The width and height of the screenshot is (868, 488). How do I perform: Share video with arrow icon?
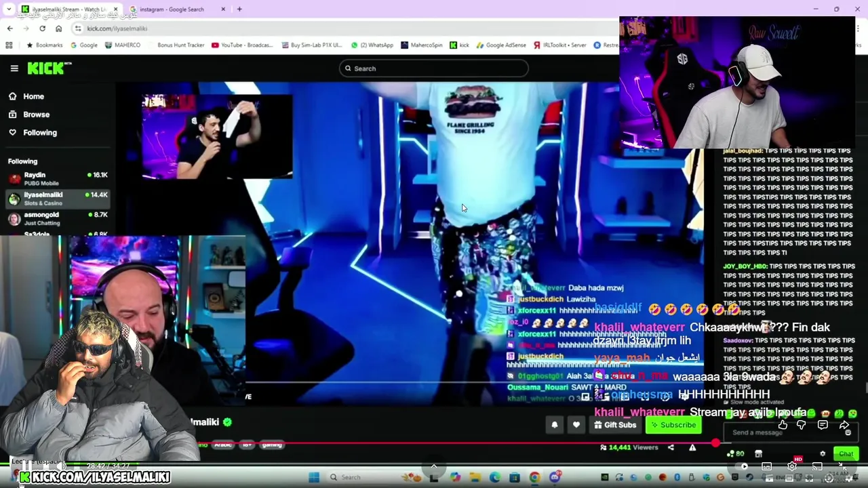point(844,425)
